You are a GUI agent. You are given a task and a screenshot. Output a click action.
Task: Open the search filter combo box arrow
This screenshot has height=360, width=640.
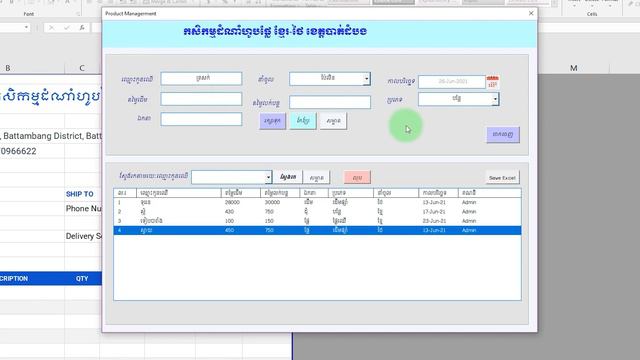268,177
